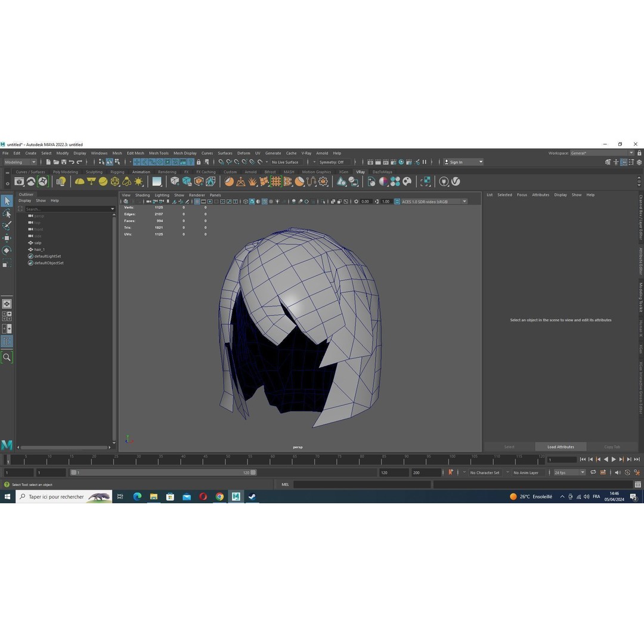
Task: Open the Mesh Tools menu
Action: click(159, 153)
